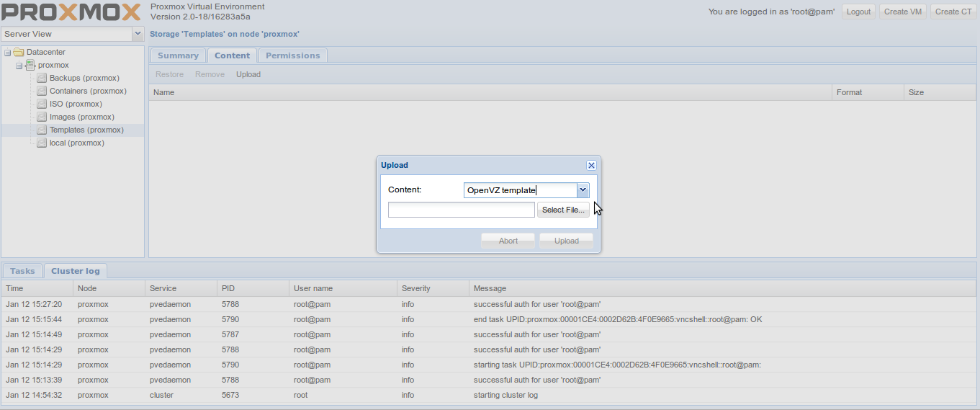
Task: Select the ISO storage icon
Action: (42, 104)
